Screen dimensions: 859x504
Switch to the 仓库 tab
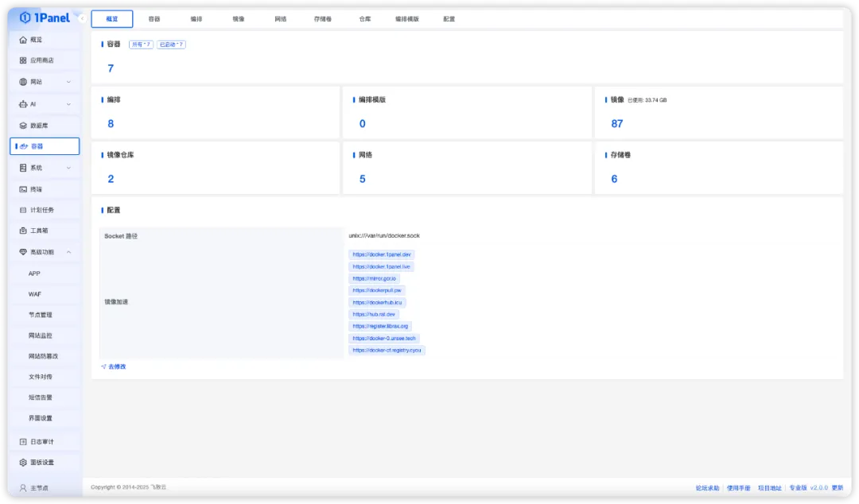(365, 18)
